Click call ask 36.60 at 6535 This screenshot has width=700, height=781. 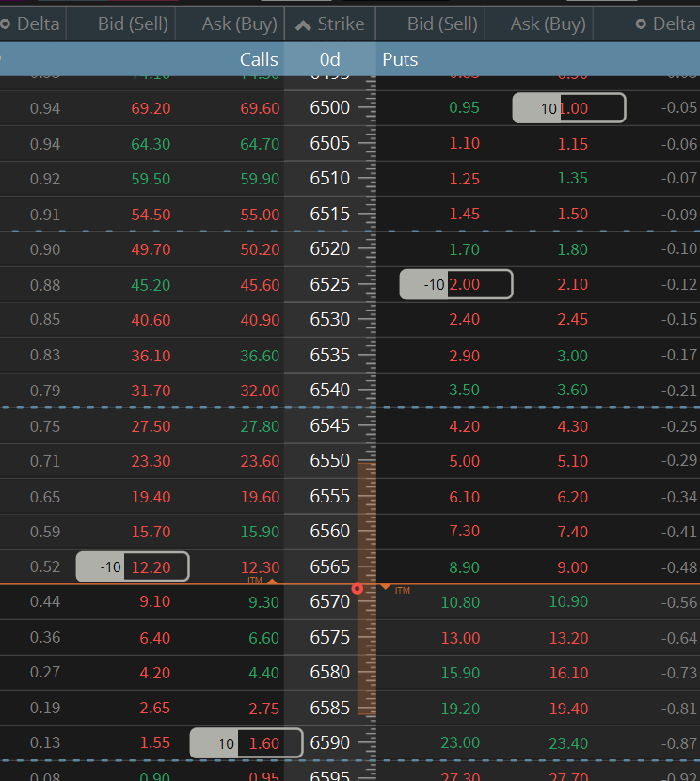[x=260, y=356]
